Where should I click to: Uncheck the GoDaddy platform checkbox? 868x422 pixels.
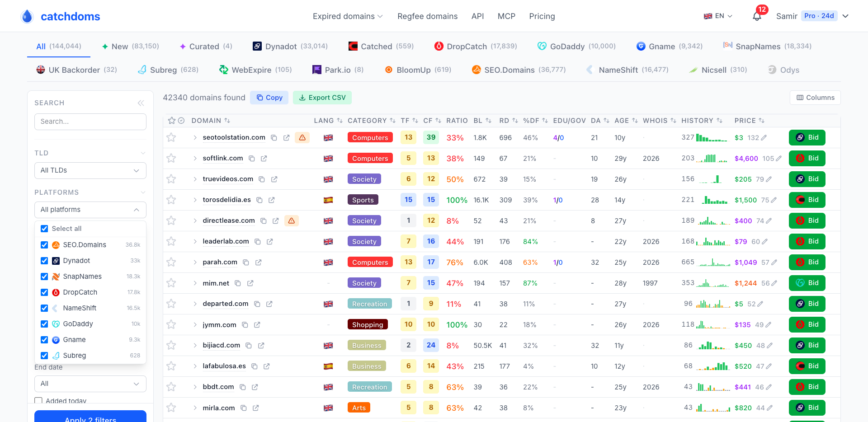44,324
